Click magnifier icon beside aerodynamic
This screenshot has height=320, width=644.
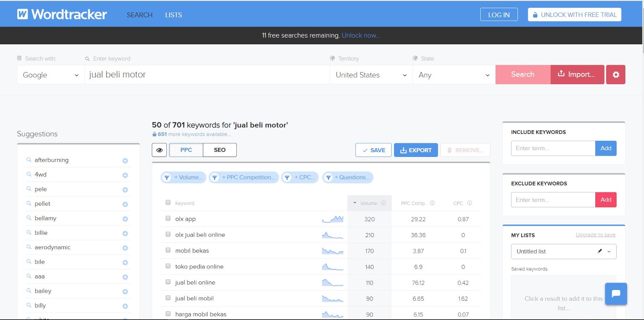(x=29, y=247)
